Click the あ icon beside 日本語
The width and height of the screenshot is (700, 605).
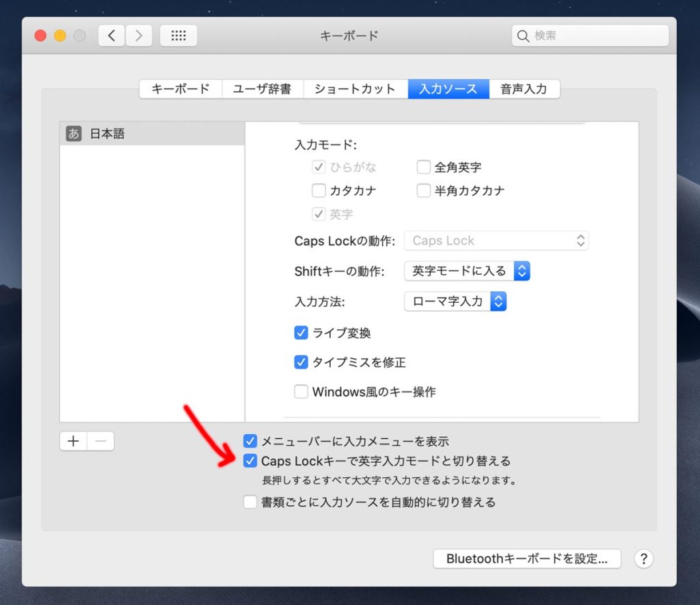74,133
